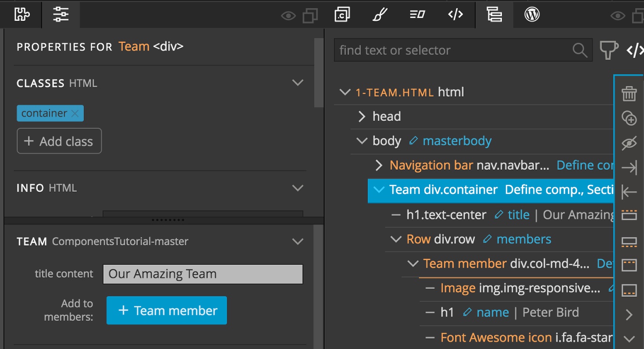Click the orange dotted-bottom box icon
Screen dimensions: 644x349
click(629, 290)
